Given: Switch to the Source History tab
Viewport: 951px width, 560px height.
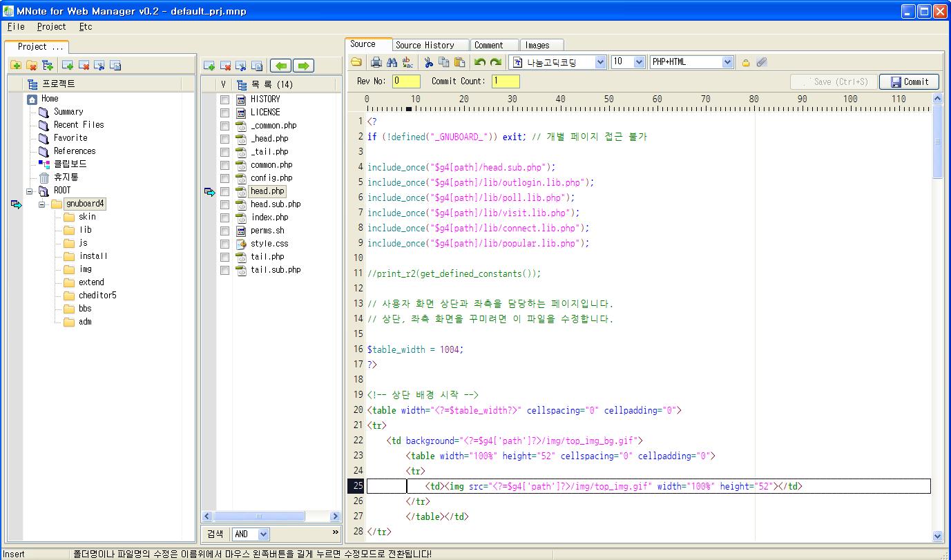Looking at the screenshot, I should coord(425,45).
